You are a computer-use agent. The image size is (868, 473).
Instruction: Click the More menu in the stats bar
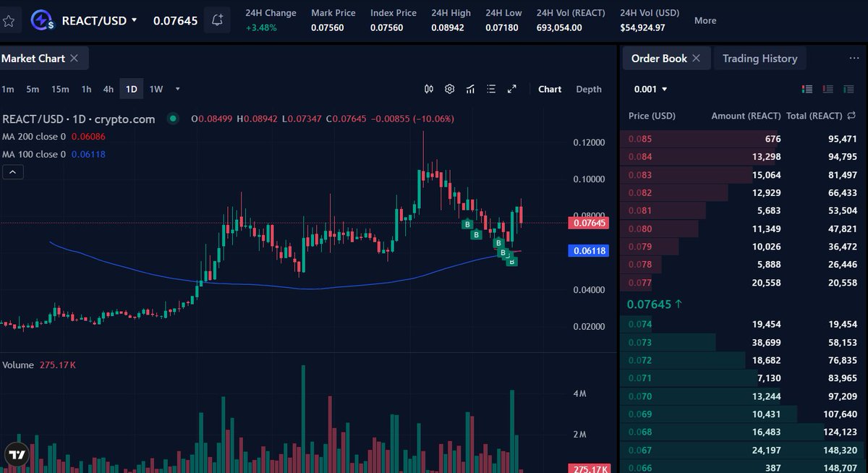pyautogui.click(x=705, y=20)
